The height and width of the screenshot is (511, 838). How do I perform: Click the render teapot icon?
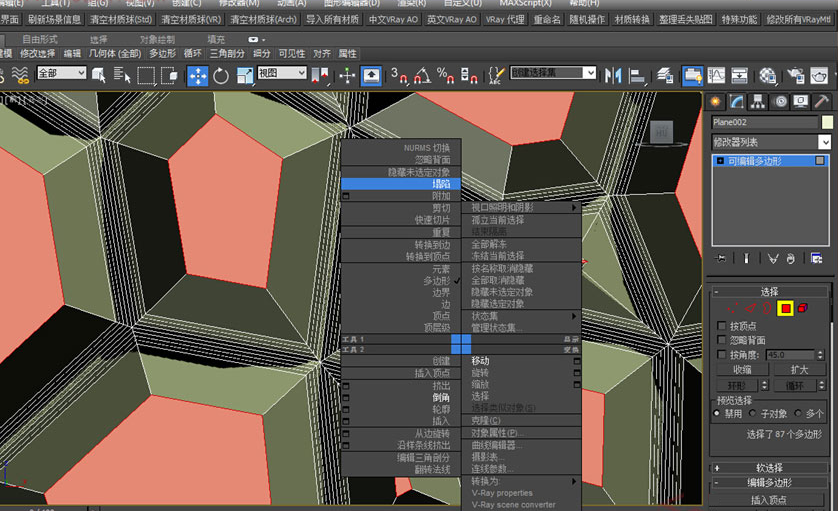tap(819, 75)
